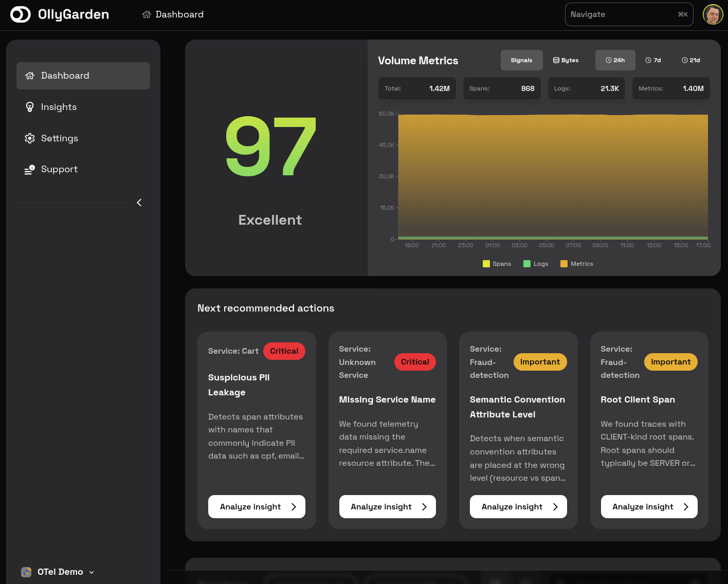Collapse the sidebar with the left chevron

pyautogui.click(x=139, y=203)
